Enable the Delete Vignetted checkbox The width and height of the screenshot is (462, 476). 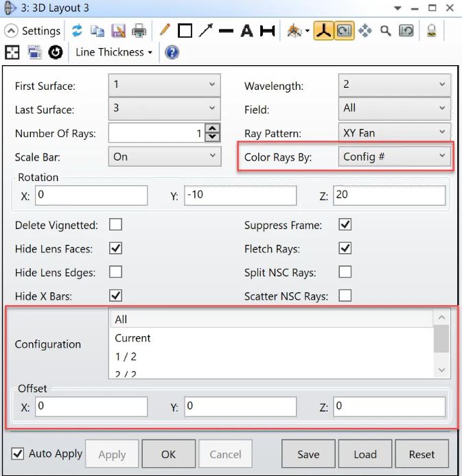[x=115, y=225]
